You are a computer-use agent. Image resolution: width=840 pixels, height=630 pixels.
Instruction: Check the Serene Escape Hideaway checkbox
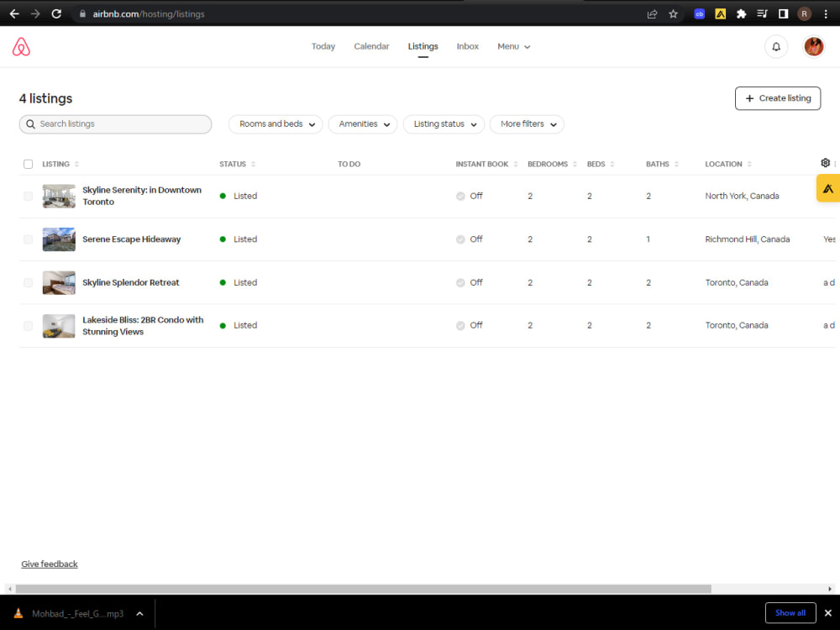pos(28,239)
